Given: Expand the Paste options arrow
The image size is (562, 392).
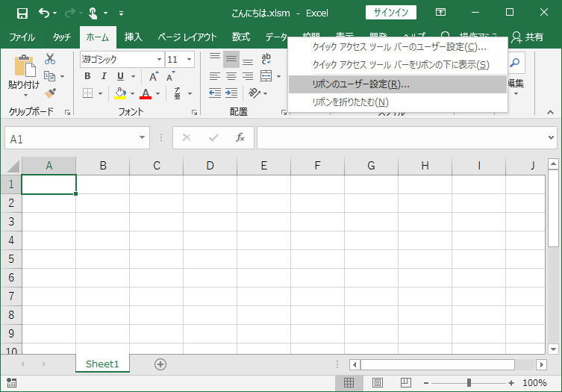Looking at the screenshot, I should (x=25, y=96).
